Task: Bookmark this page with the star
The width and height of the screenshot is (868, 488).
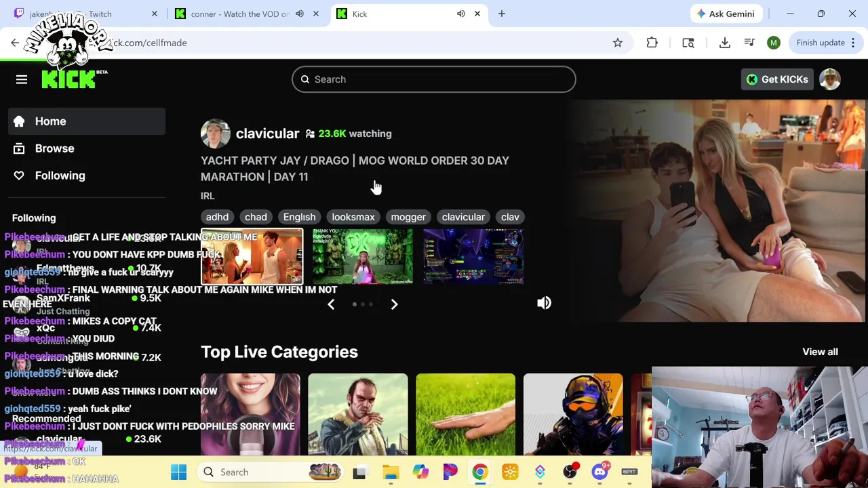Action: pyautogui.click(x=618, y=43)
